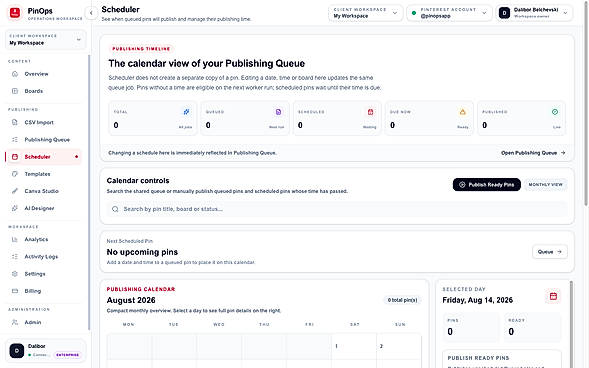
Task: Click the user avatar D in header
Action: tap(504, 13)
